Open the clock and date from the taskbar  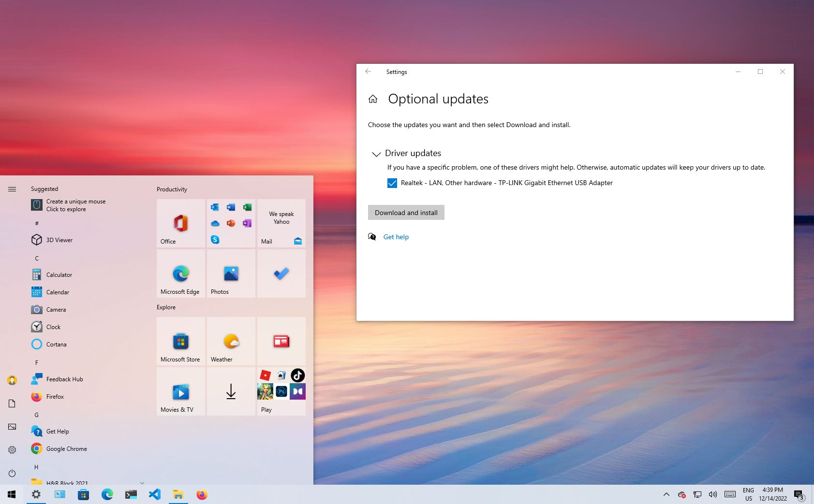pos(772,493)
